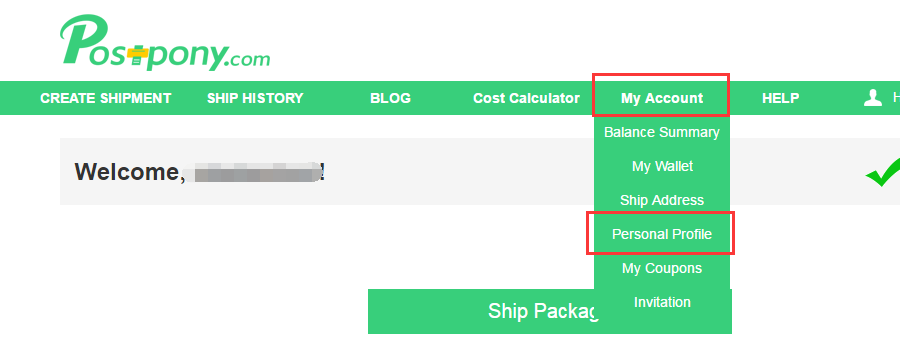Screen dimensions: 900x363
Task: Click the green checkmark icon
Action: (x=883, y=172)
